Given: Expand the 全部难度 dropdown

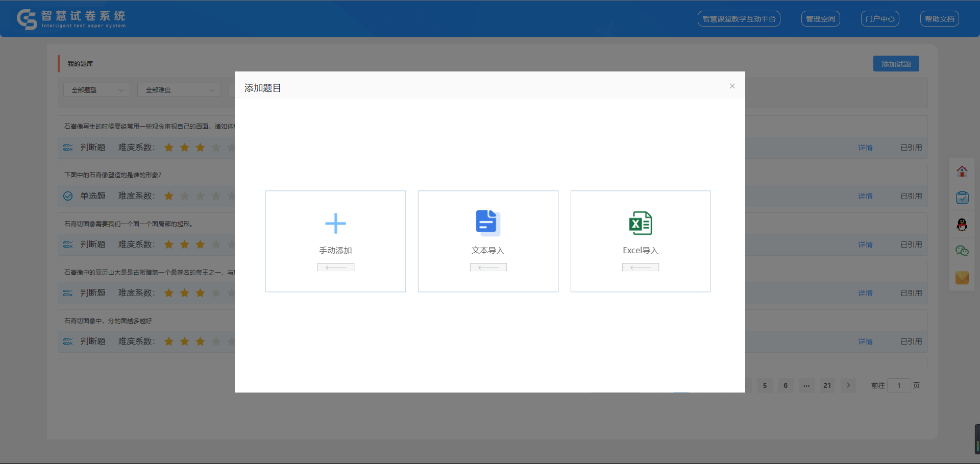Looking at the screenshot, I should [179, 90].
